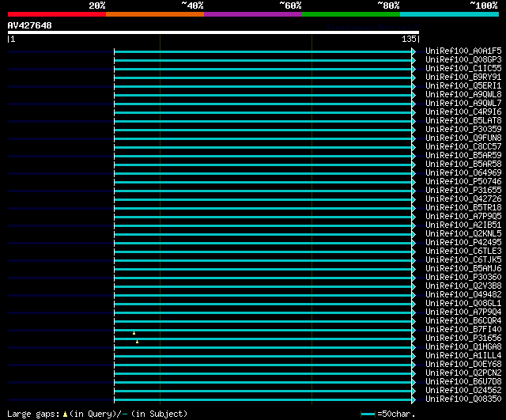Open the UniRef100_Q42726 hit
The image size is (506, 420).
point(463,199)
